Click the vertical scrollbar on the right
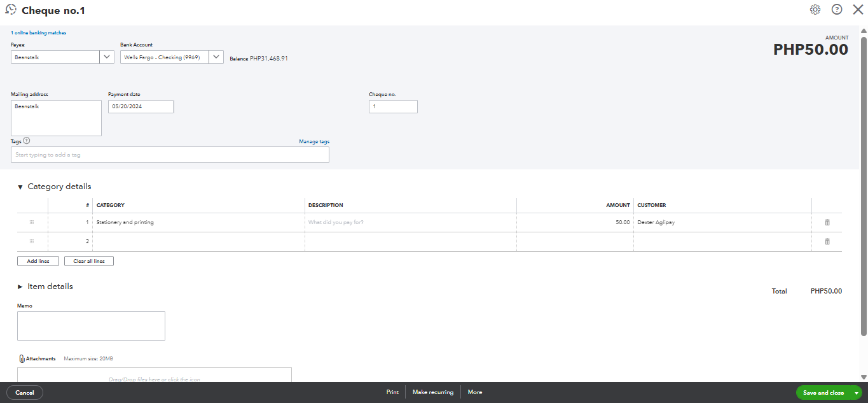868x403 pixels. click(x=864, y=178)
